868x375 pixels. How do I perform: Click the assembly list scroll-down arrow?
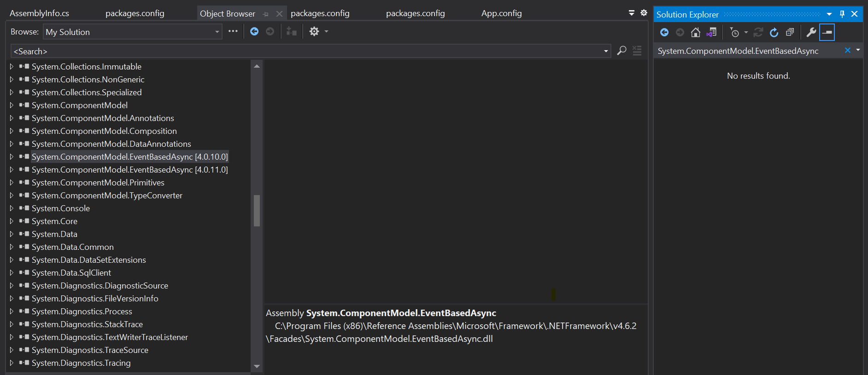(257, 366)
